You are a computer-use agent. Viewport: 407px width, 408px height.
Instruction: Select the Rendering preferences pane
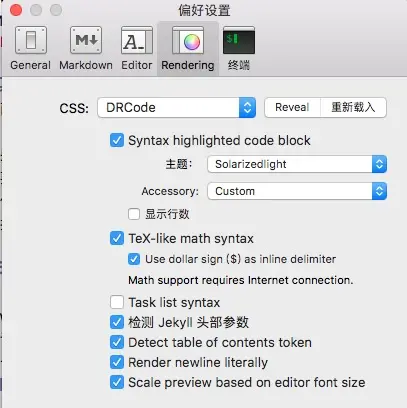(x=188, y=49)
